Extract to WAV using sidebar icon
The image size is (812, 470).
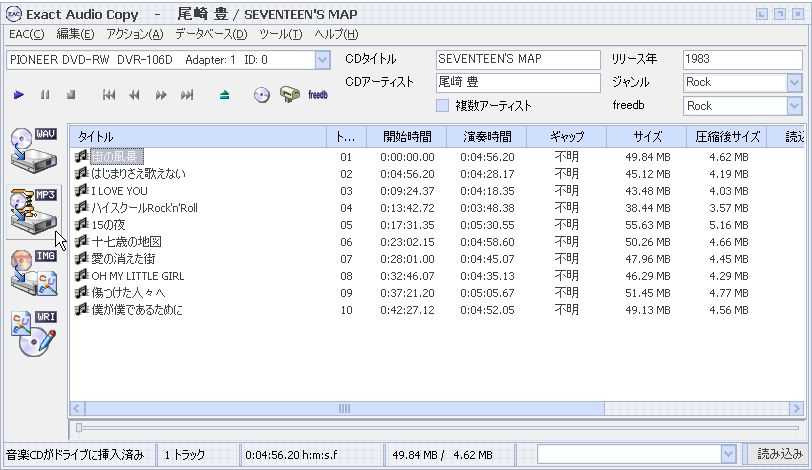click(x=34, y=150)
